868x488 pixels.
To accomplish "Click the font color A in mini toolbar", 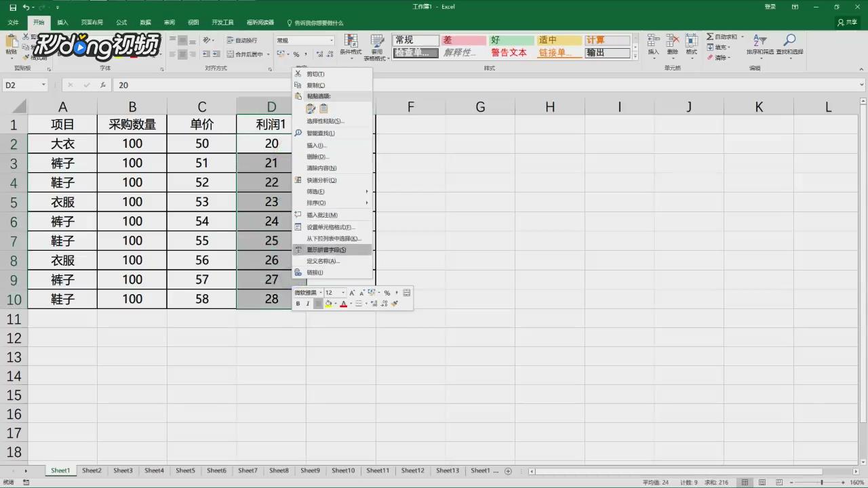I will click(343, 304).
